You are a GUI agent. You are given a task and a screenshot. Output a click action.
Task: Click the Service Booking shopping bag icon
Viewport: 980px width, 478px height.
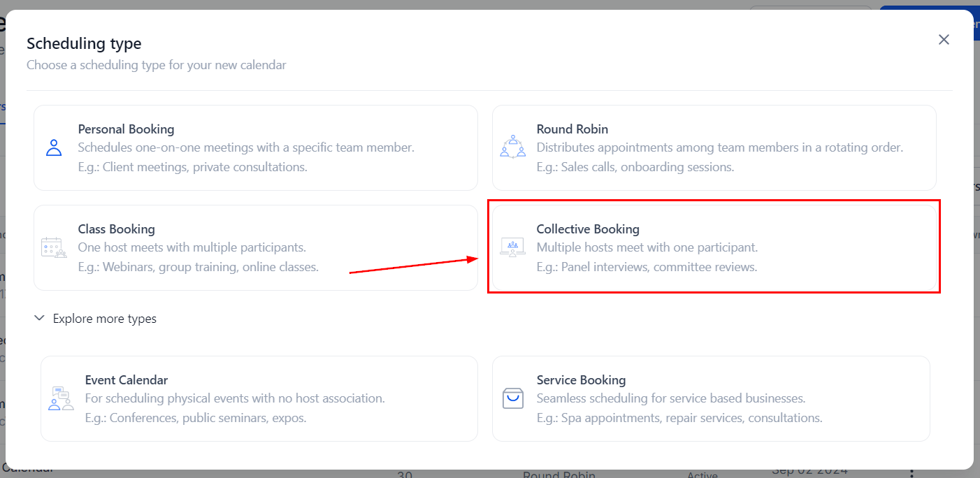[512, 398]
